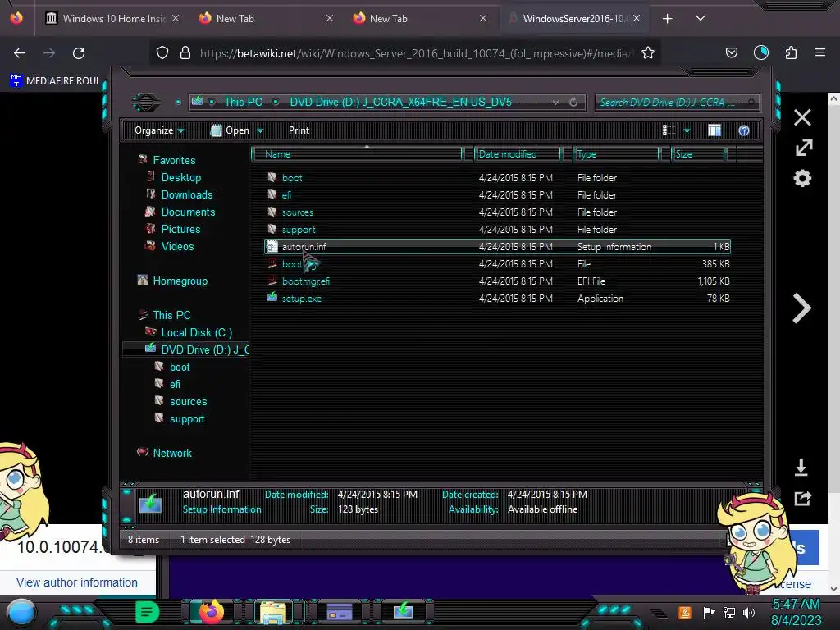Screen dimensions: 840x630
Task: Click the Search DVD Drive box
Action: [677, 103]
